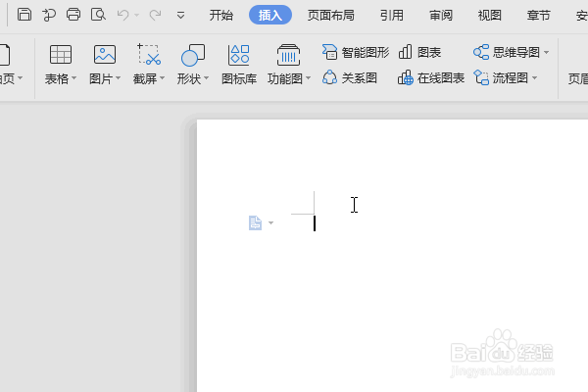Expand the 截屏 dropdown arrow
Viewport: 588px width, 392px height.
163,78
